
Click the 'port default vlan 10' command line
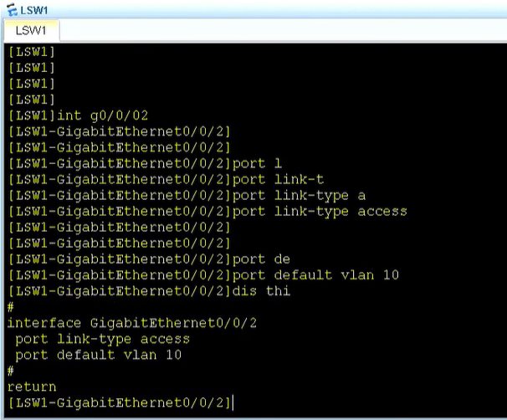(x=203, y=274)
